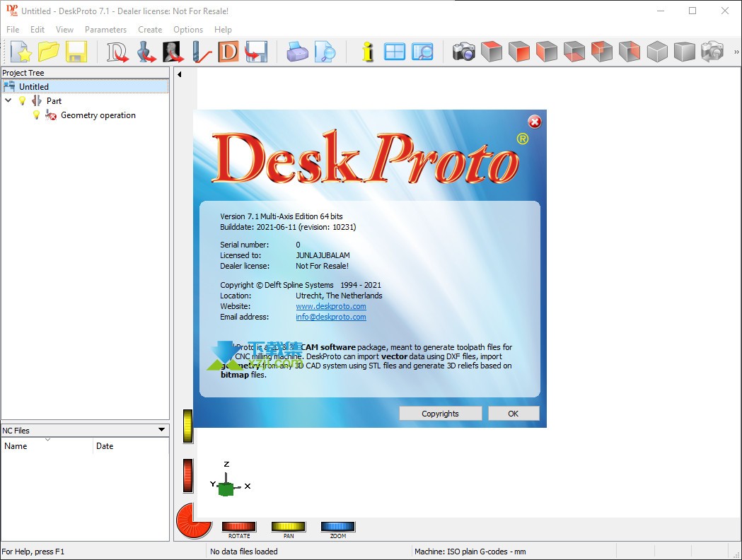This screenshot has width=742, height=560.
Task: Toggle the Geometry operation light bulb
Action: pyautogui.click(x=36, y=115)
